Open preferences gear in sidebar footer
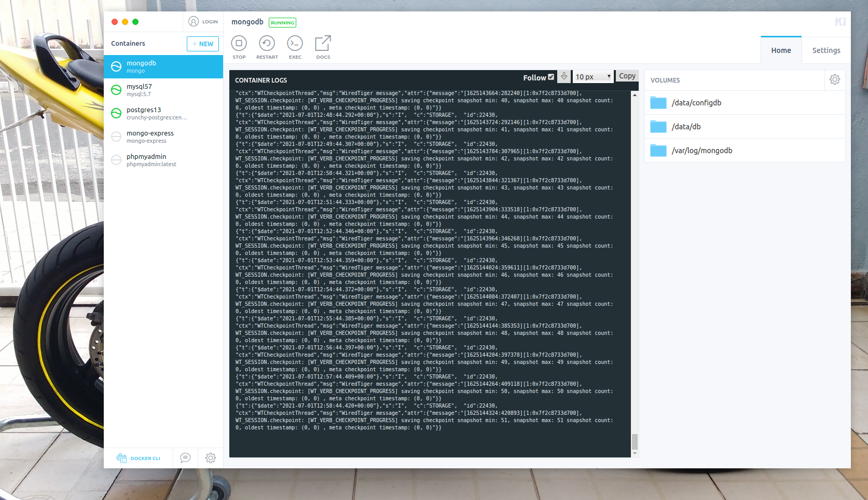The width and height of the screenshot is (868, 500). [x=211, y=458]
